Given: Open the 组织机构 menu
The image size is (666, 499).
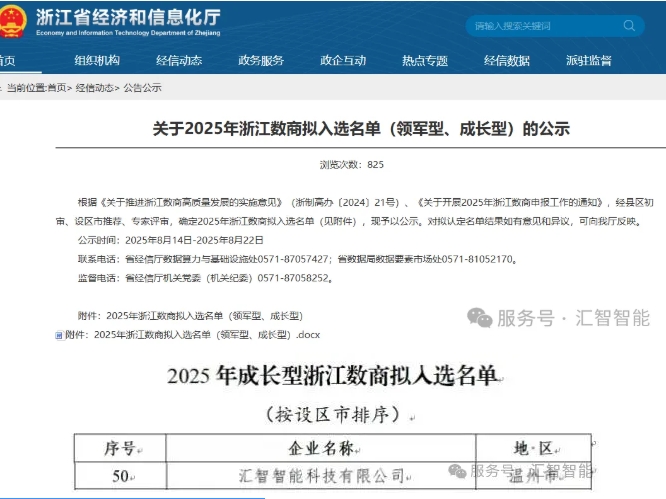Looking at the screenshot, I should 97,60.
